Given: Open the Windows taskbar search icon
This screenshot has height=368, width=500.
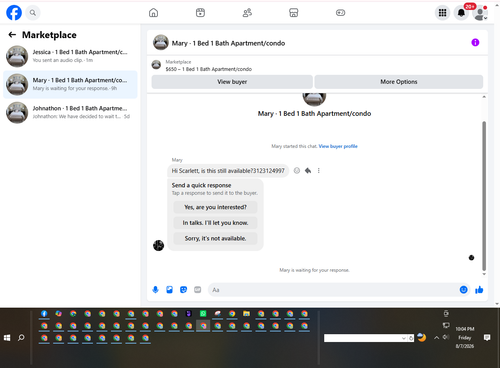Looking at the screenshot, I should coord(21,338).
